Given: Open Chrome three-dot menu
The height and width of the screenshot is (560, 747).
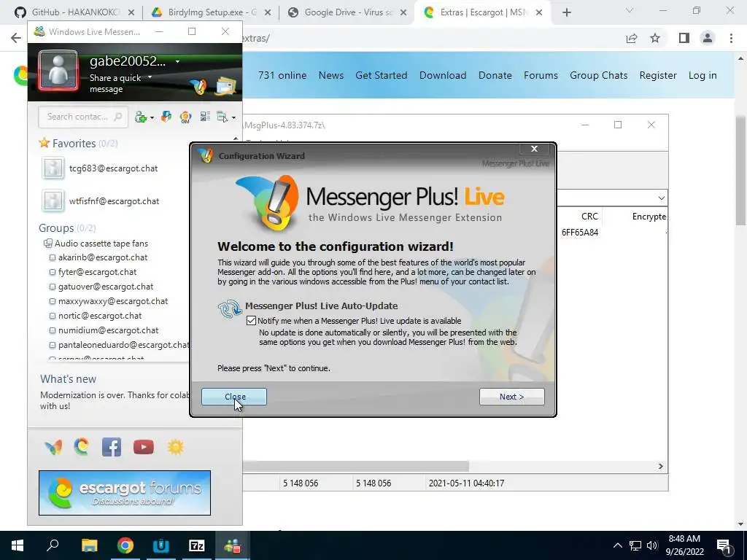Looking at the screenshot, I should (731, 38).
